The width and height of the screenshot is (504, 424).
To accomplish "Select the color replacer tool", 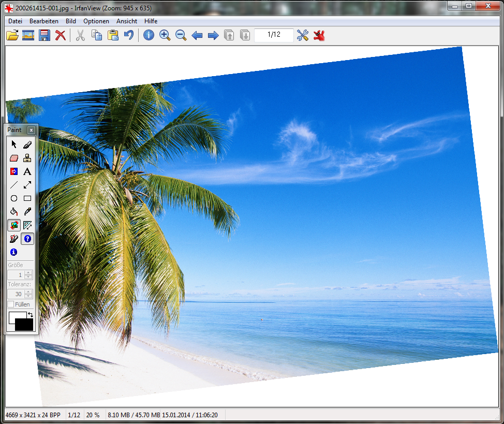I will (14, 171).
